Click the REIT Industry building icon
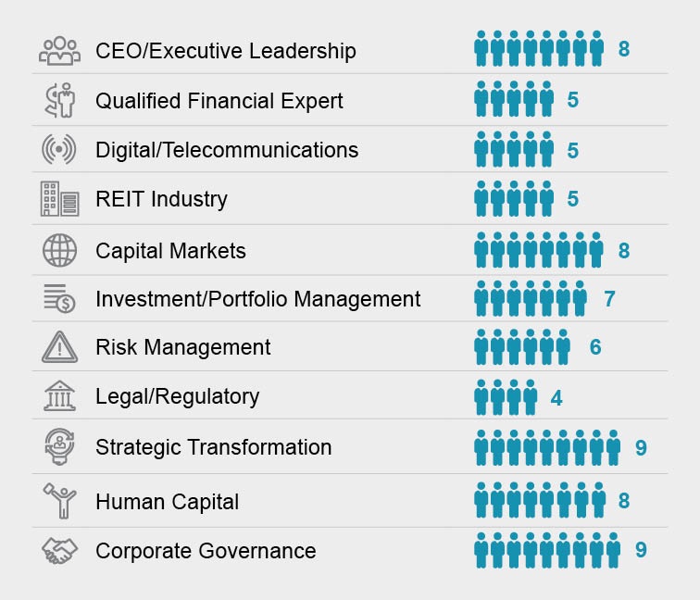 [x=59, y=199]
